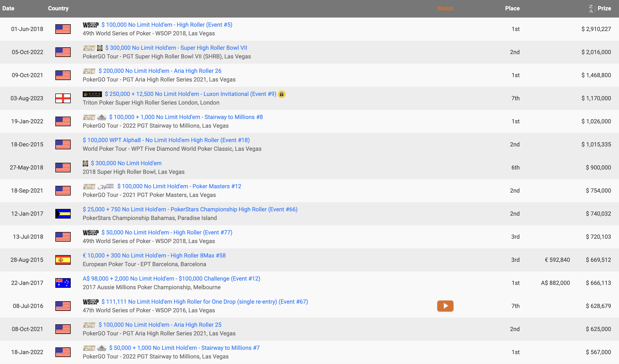This screenshot has width=619, height=364.
Task: Open the WPT Alpha8 High Roller Event #18 link
Action: click(166, 140)
